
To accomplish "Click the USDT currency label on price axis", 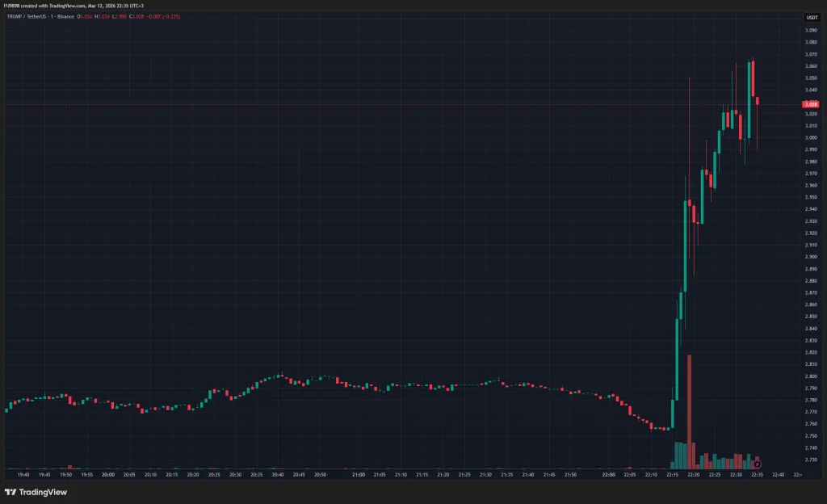I will tap(810, 17).
